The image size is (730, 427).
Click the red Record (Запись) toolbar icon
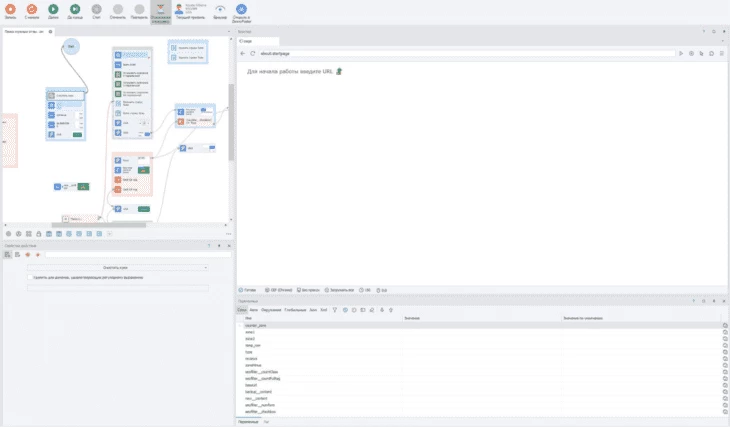[x=10, y=10]
